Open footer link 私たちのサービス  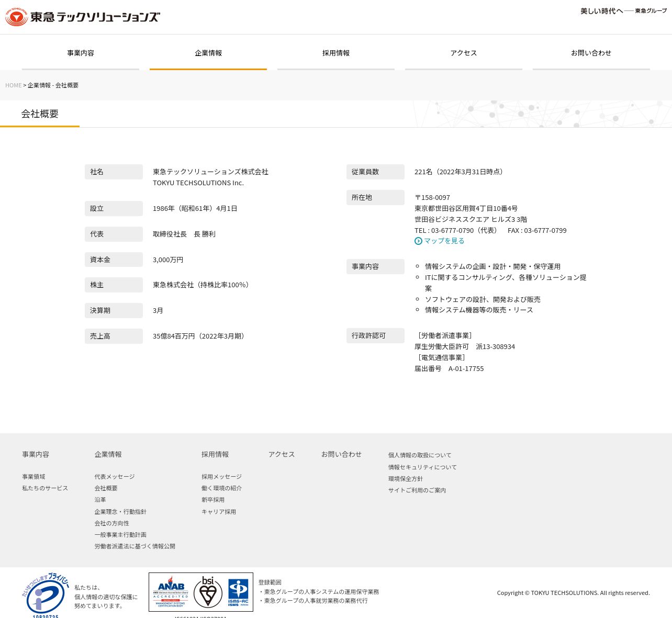coord(45,488)
